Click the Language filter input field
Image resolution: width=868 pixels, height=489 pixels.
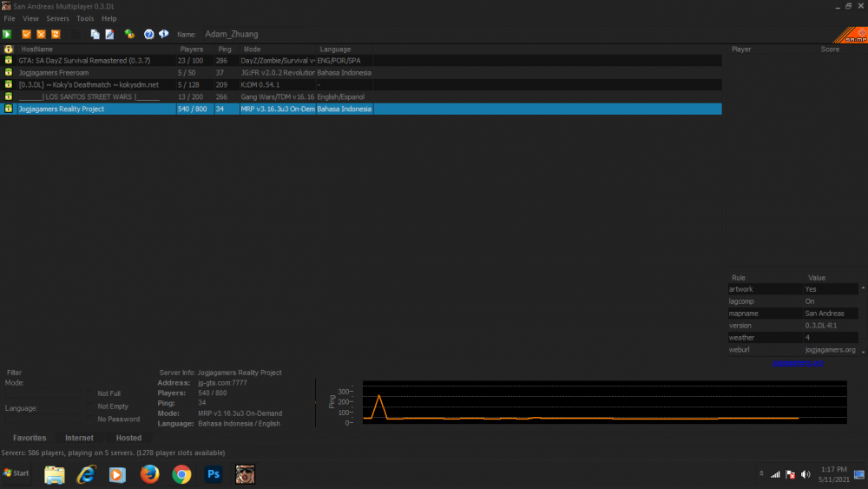coord(43,419)
